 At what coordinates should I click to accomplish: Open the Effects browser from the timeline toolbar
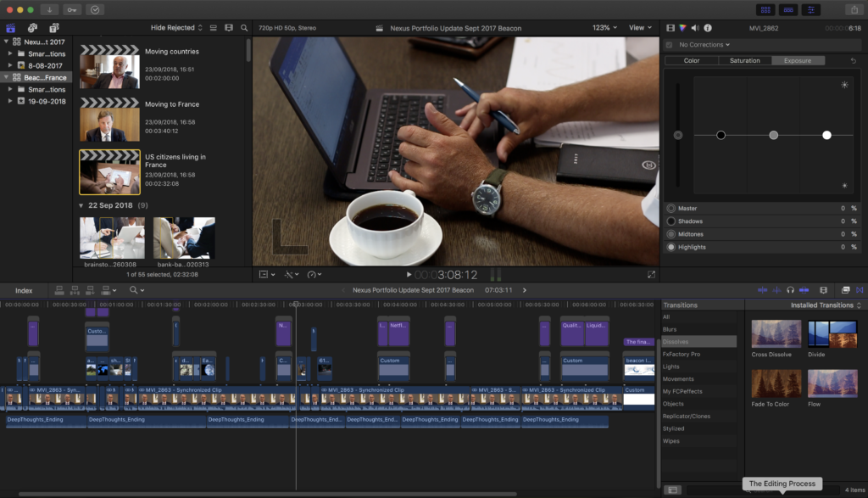point(845,289)
